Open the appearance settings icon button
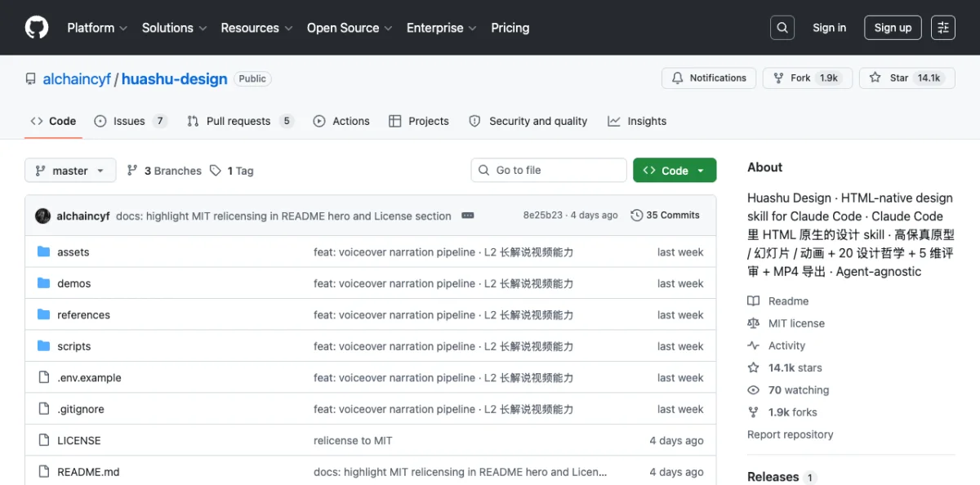This screenshot has width=980, height=485. tap(943, 28)
